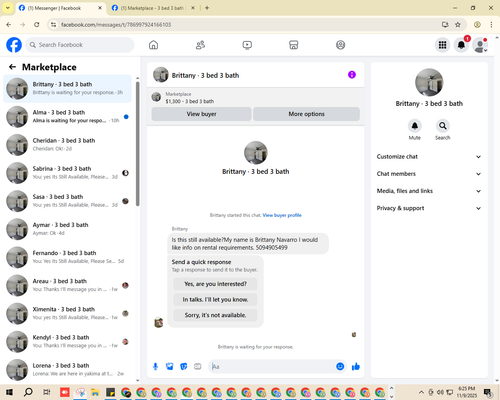The height and width of the screenshot is (400, 500).
Task: Open the Video/Watch icon in top navigation
Action: (x=247, y=45)
